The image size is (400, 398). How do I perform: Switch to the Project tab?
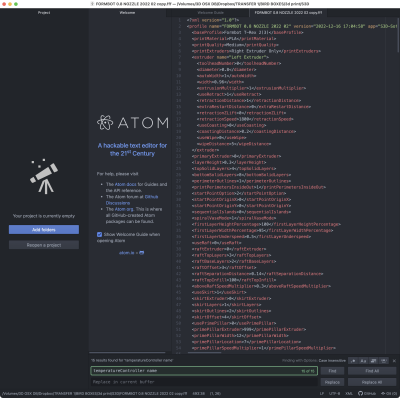[44, 13]
